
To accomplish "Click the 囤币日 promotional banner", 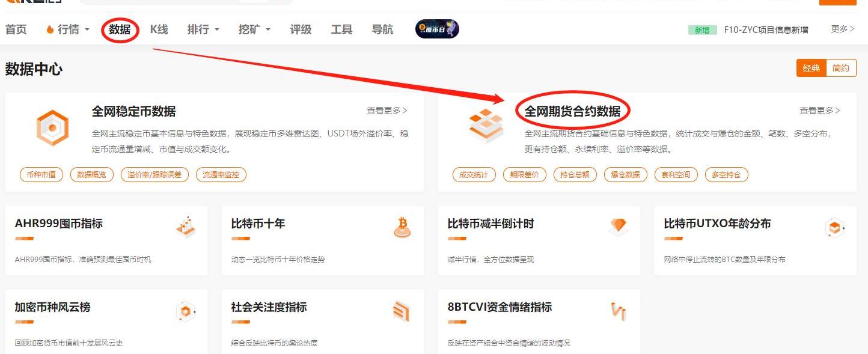I will [437, 29].
